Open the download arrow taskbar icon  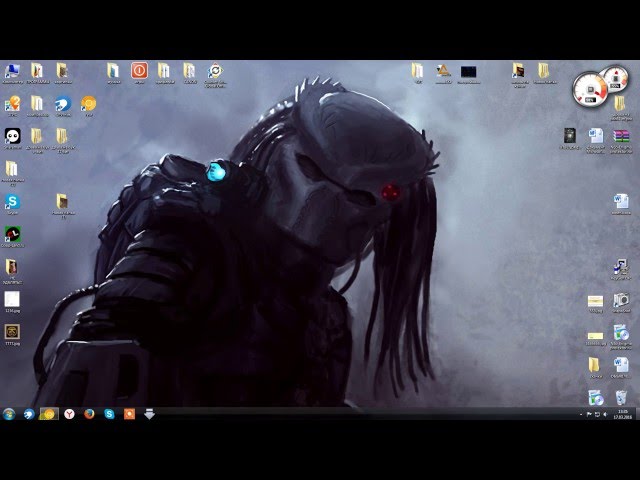149,414
